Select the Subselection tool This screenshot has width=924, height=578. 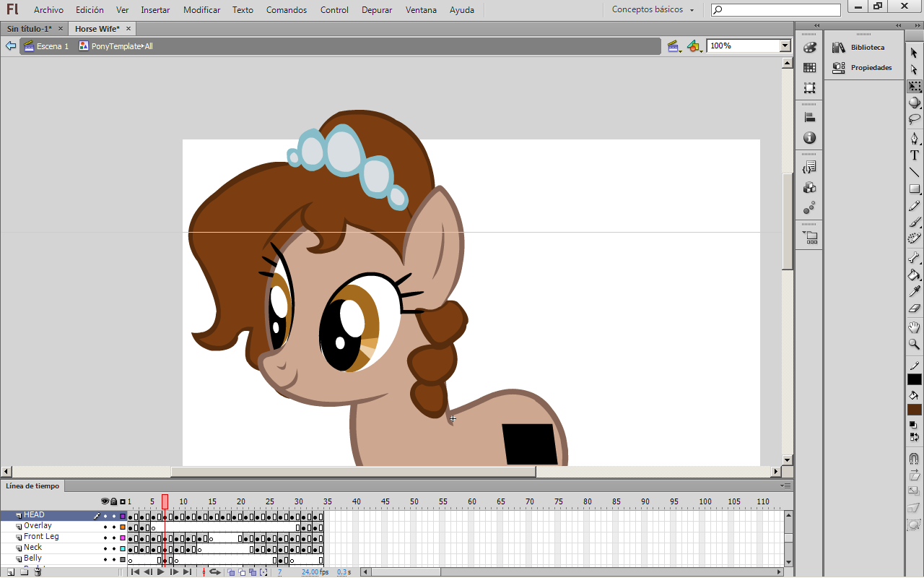(x=914, y=69)
